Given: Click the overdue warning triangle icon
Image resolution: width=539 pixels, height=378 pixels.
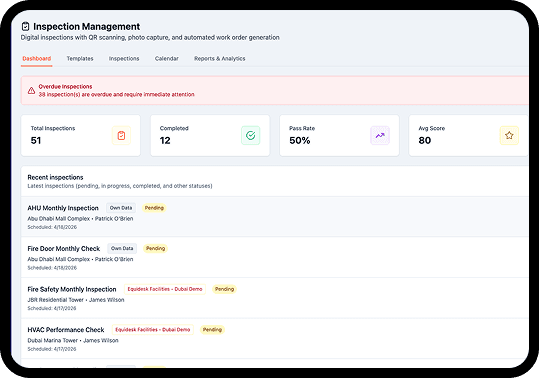Looking at the screenshot, I should [x=31, y=90].
